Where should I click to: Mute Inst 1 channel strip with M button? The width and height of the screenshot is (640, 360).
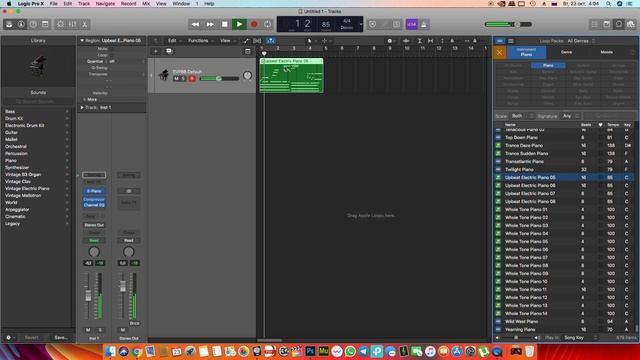click(x=88, y=330)
